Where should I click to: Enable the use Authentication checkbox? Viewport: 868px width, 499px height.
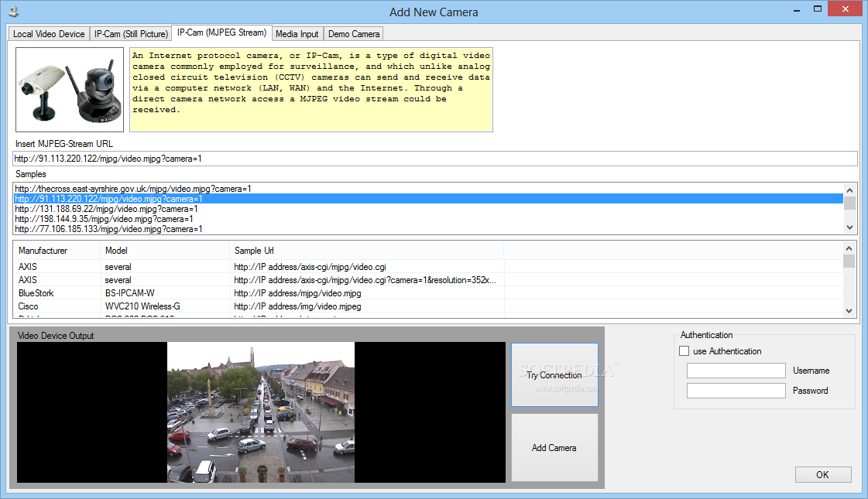(684, 351)
